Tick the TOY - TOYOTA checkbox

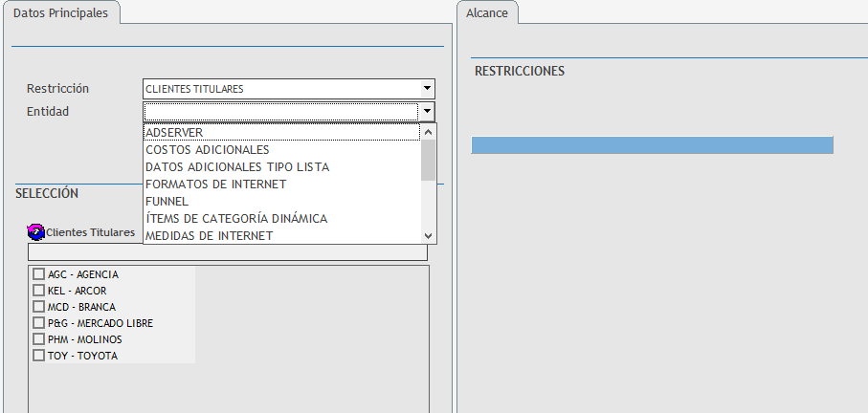point(39,356)
